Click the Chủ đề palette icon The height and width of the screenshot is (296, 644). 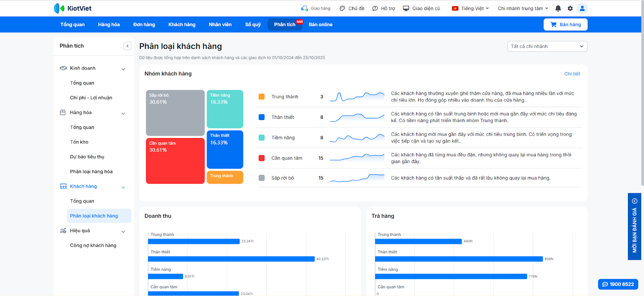pos(343,8)
